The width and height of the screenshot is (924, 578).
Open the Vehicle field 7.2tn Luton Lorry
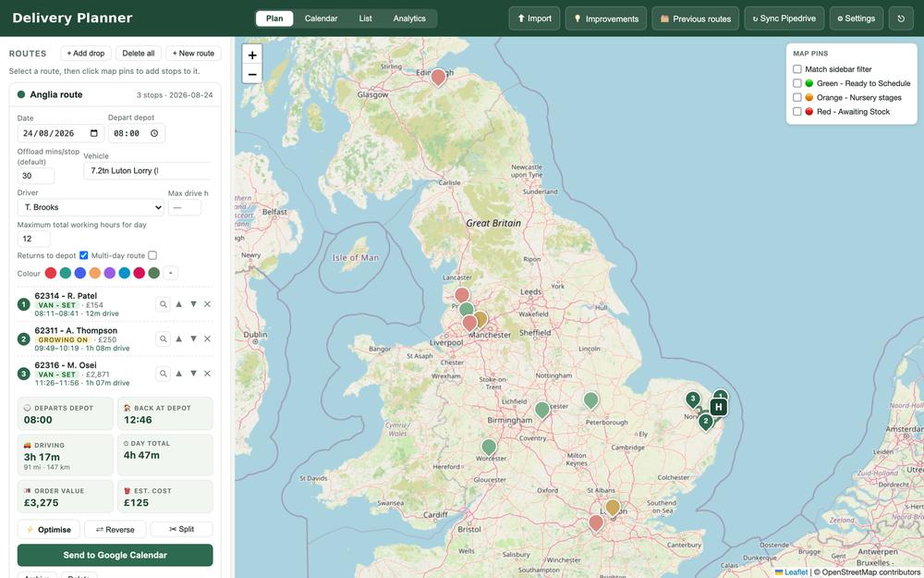point(147,171)
